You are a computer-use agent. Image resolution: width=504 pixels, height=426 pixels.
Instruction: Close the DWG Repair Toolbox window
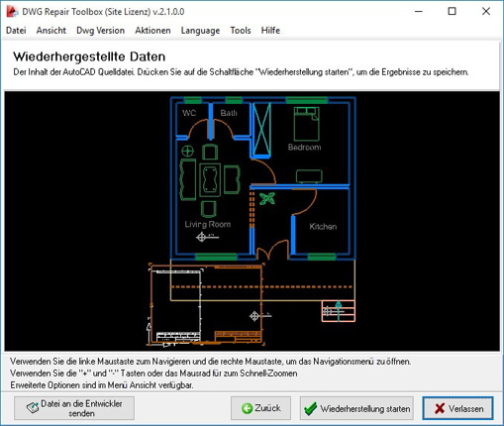click(486, 12)
